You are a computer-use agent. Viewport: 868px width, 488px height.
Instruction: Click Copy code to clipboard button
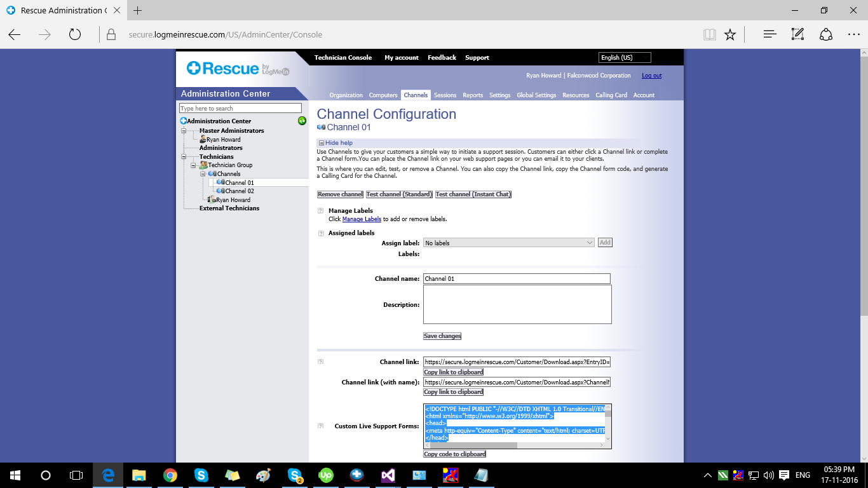pos(455,454)
